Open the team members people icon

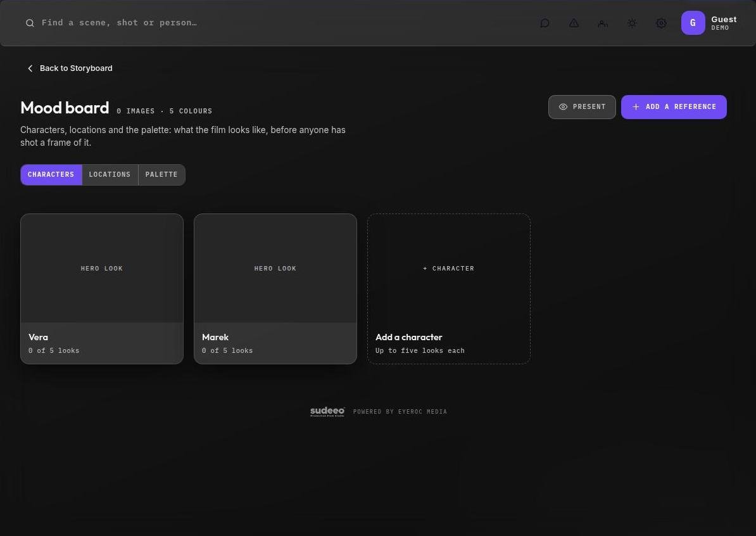pyautogui.click(x=603, y=23)
